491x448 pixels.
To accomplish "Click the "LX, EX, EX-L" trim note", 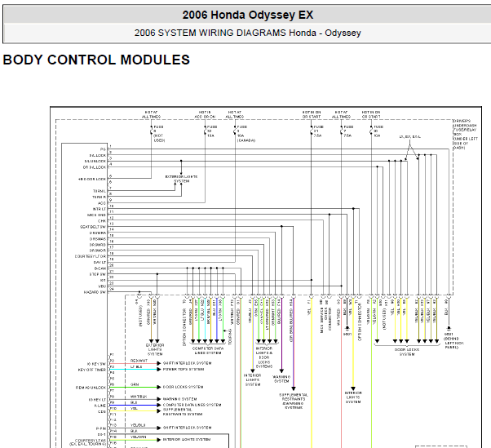I will pyautogui.click(x=410, y=137).
